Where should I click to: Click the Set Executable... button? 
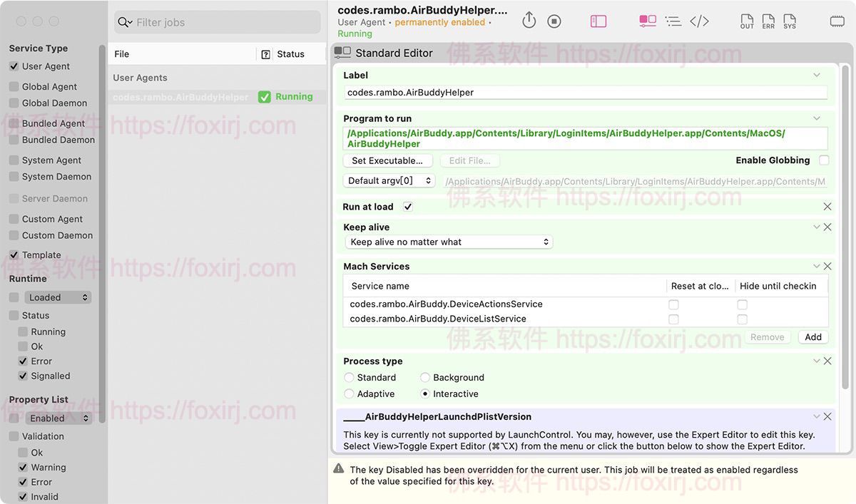387,161
